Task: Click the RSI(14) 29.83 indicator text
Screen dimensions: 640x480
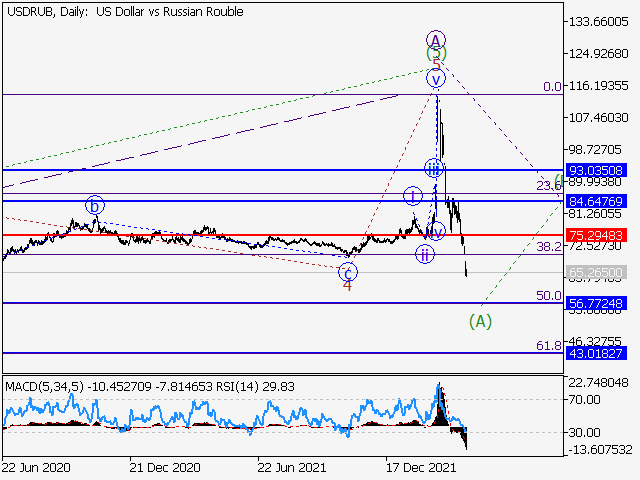Action: click(256, 387)
